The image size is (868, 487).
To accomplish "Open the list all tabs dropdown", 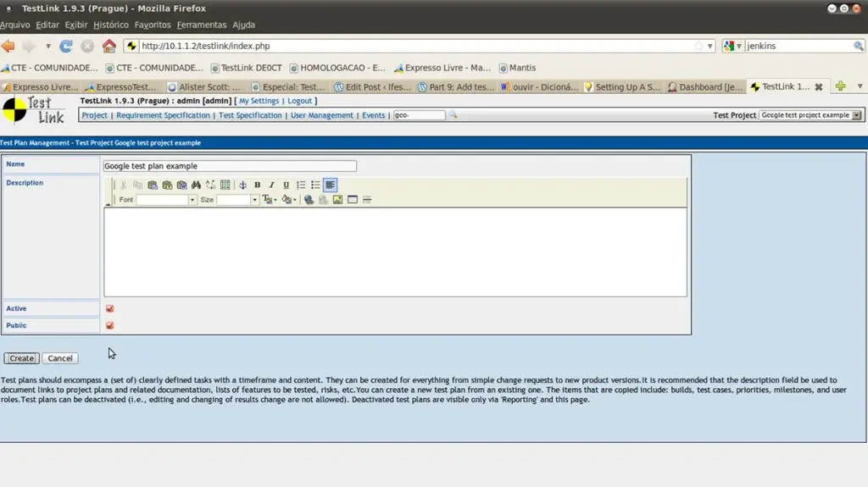I will (860, 86).
